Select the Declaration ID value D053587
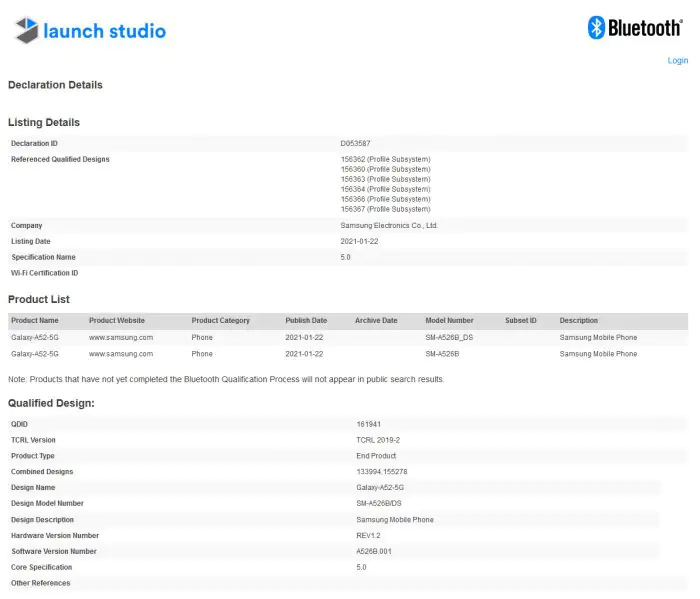The height and width of the screenshot is (599, 700). point(355,143)
